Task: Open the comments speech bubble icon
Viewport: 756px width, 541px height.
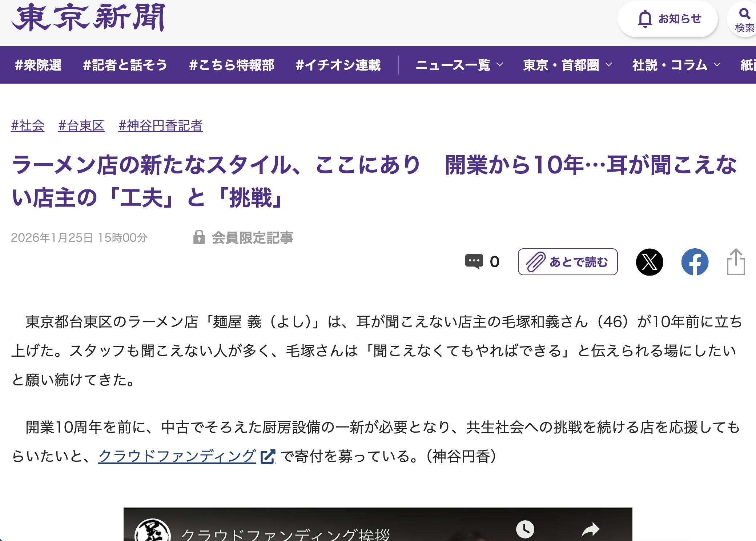Action: tap(474, 261)
